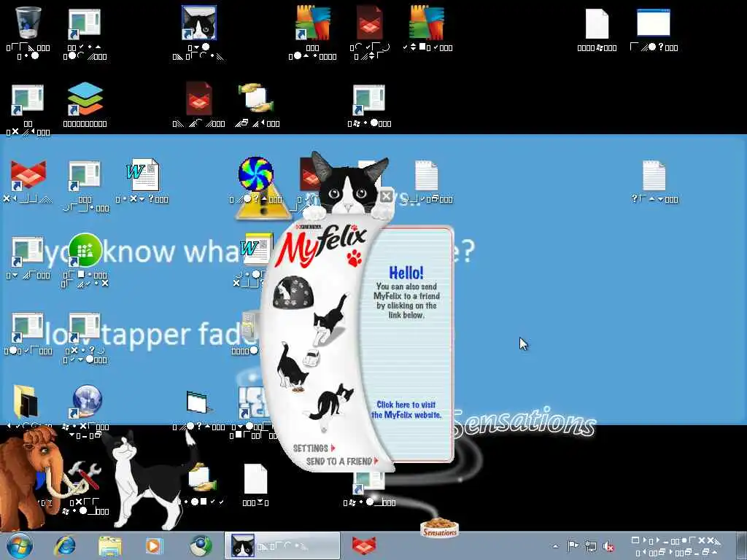Open the Windows Start button
The width and height of the screenshot is (747, 560).
click(x=20, y=545)
